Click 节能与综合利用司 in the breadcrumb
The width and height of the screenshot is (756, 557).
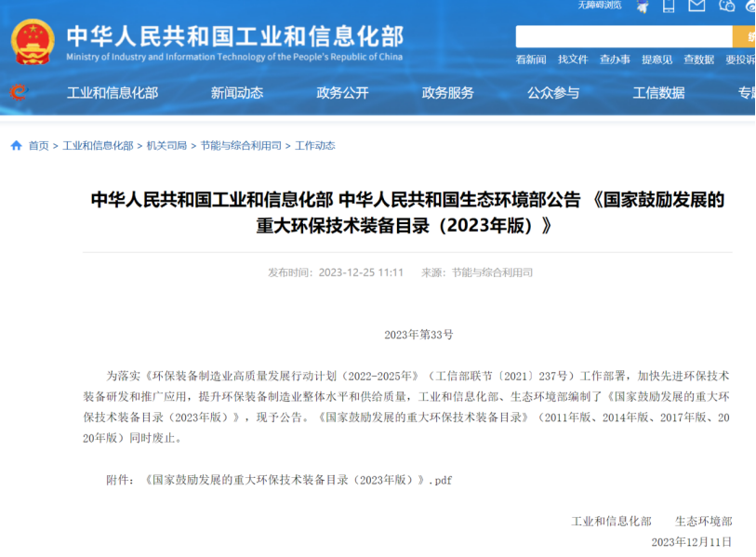(241, 146)
